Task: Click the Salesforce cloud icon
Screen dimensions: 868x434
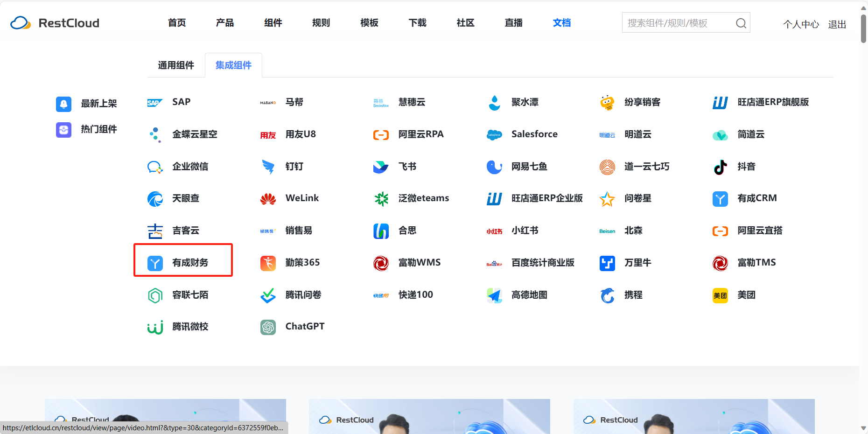Action: pos(494,135)
